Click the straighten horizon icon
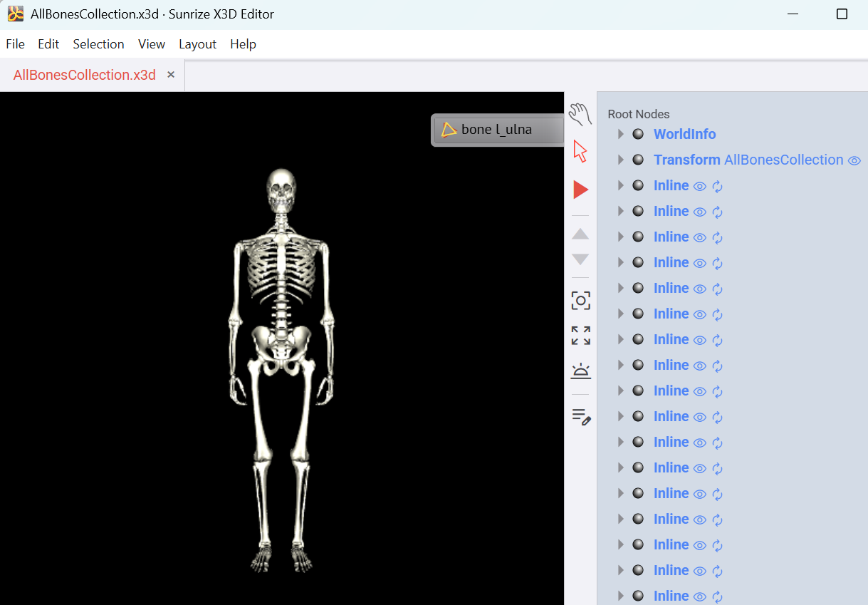The image size is (868, 605). coord(580,371)
